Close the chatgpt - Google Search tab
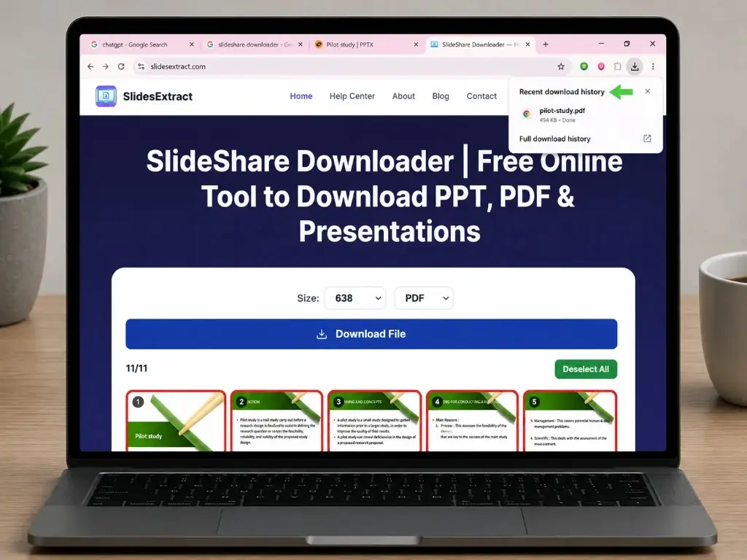 [192, 44]
